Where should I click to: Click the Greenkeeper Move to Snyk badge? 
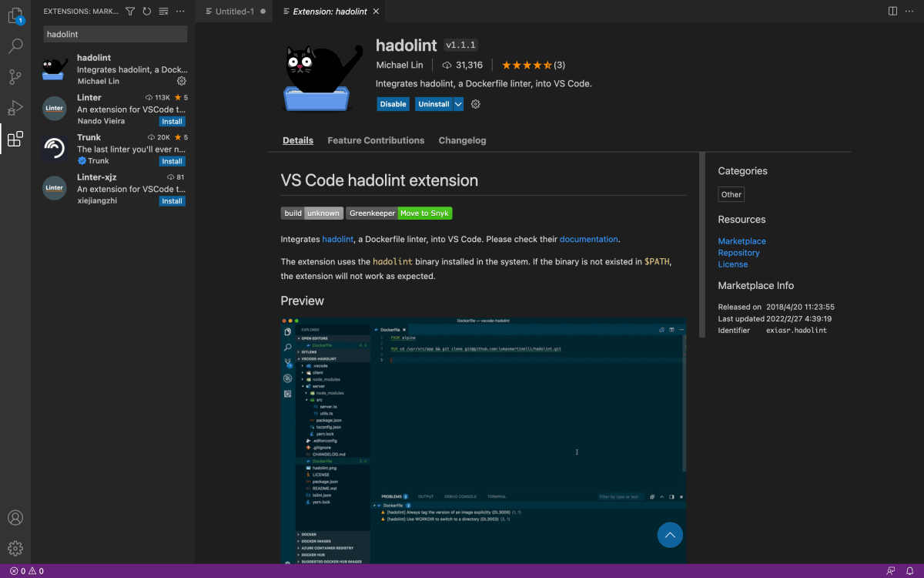coord(399,213)
